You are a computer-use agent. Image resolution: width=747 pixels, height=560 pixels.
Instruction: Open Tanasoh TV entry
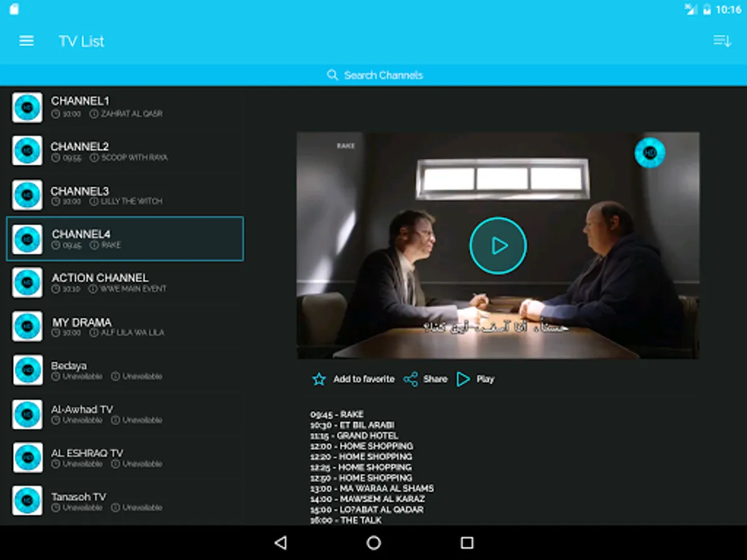[x=125, y=501]
